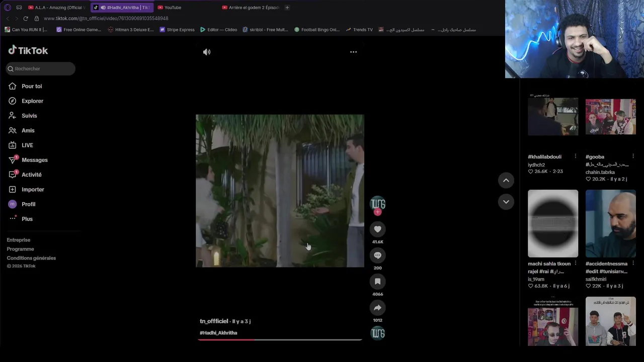Open the GX Corner controller icon
The width and height of the screenshot is (644, 362).
coord(19,8)
